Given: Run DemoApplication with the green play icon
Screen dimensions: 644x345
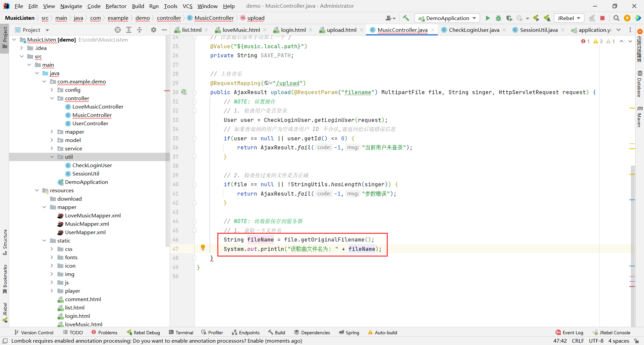Looking at the screenshot, I should 488,18.
